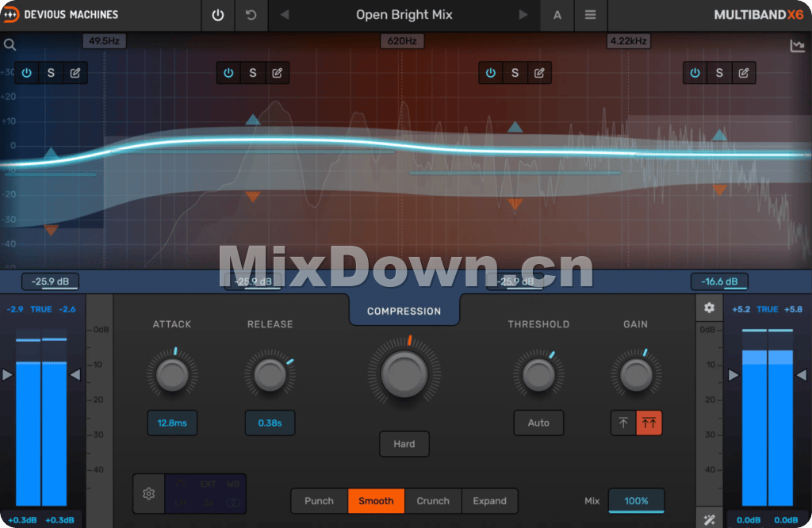Open the advanced settings gear, bottom left

click(x=148, y=494)
